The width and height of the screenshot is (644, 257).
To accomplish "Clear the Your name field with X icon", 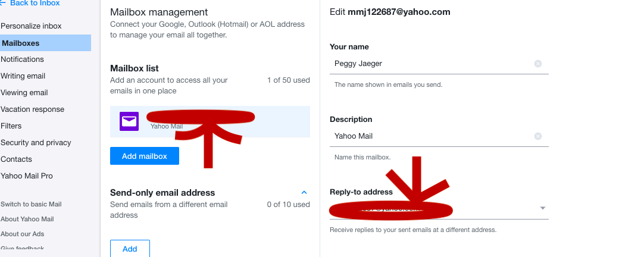I will coord(538,64).
